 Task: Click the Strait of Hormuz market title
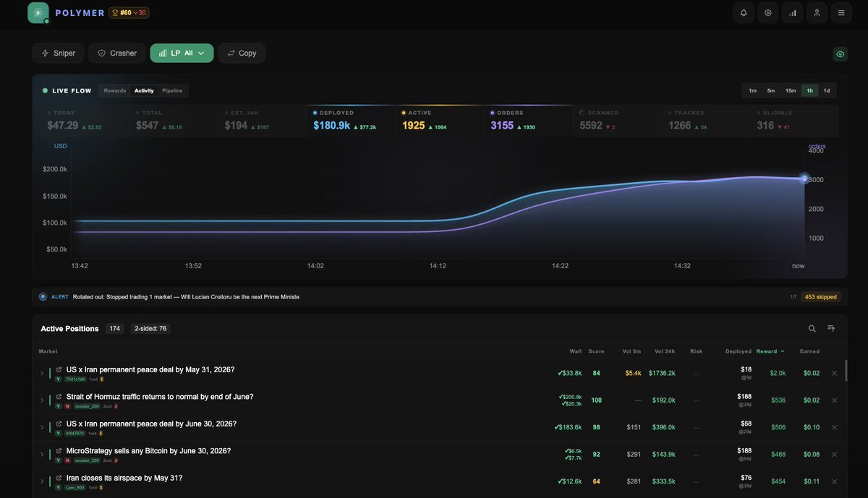[x=160, y=397]
